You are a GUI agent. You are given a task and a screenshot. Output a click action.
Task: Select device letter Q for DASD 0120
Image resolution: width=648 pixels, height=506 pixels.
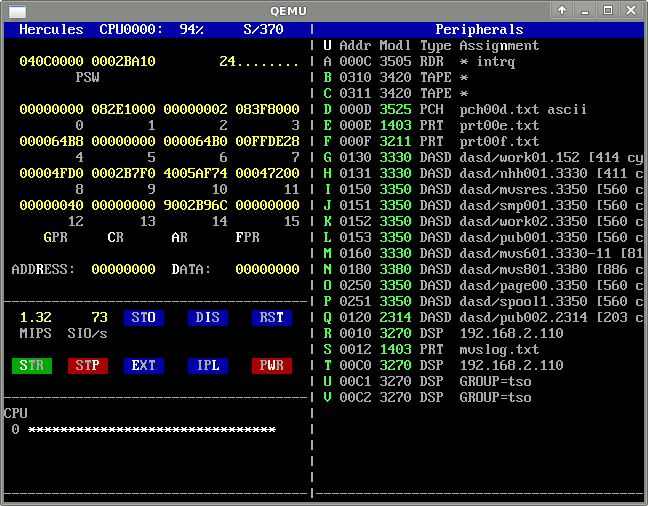coord(327,317)
